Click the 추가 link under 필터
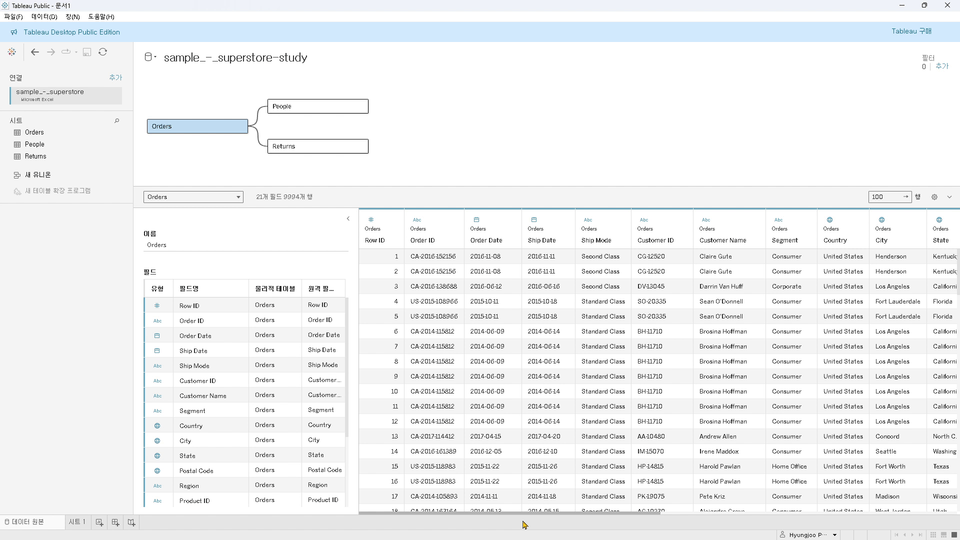The width and height of the screenshot is (960, 540). click(942, 66)
